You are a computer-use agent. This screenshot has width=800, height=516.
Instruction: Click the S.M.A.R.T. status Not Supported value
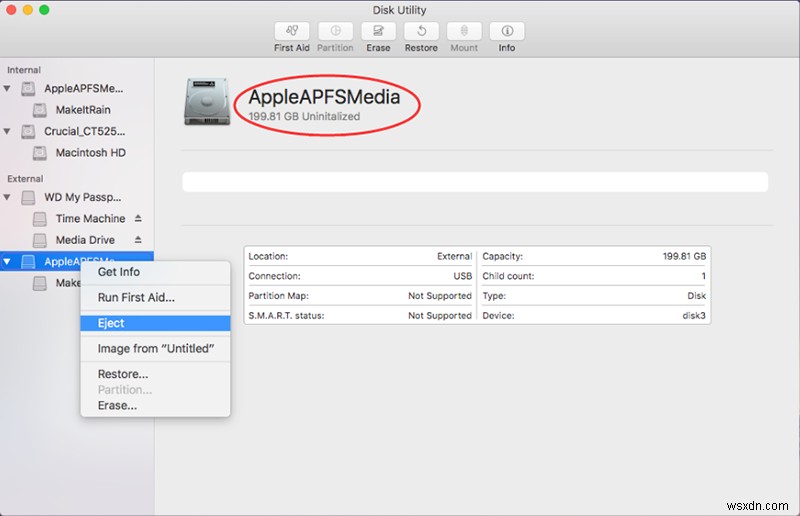pyautogui.click(x=440, y=316)
